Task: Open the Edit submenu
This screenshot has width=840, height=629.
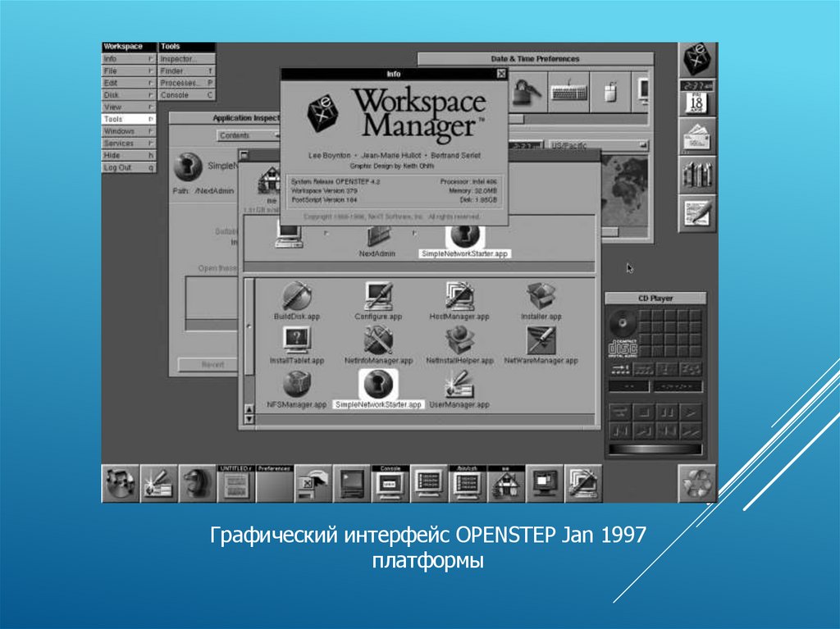Action: (x=129, y=83)
